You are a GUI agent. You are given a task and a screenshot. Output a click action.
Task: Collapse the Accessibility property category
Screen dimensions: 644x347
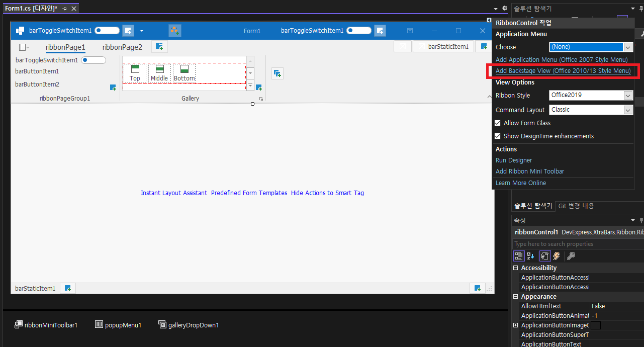tap(515, 268)
